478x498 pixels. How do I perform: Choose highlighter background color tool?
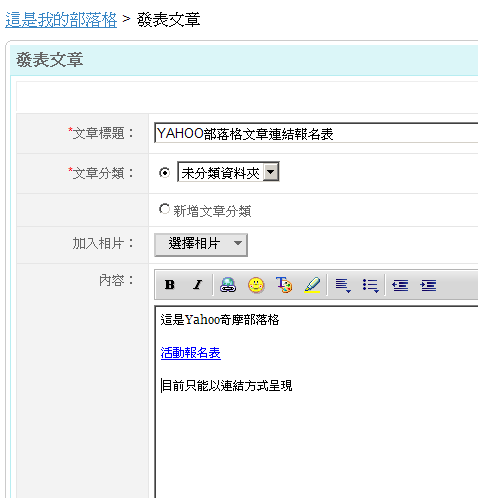(312, 285)
